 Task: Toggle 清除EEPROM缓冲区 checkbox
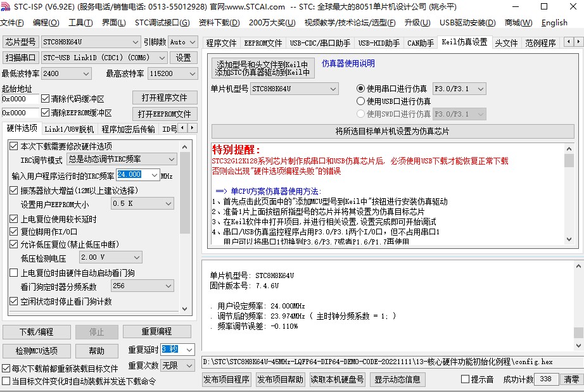46,113
